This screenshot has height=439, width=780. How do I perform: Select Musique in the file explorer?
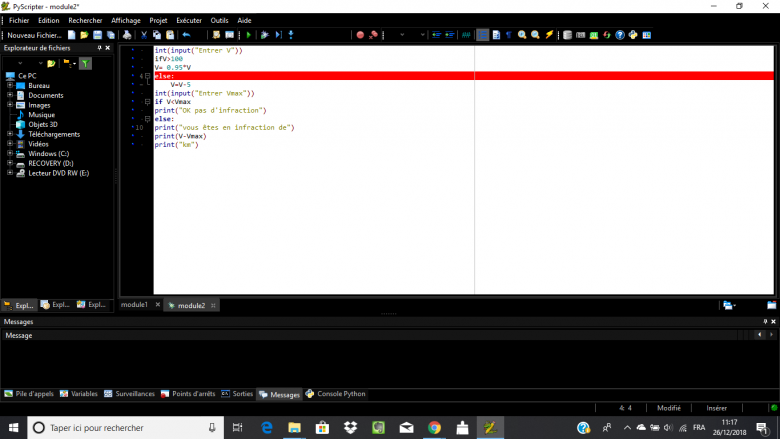pyautogui.click(x=42, y=115)
